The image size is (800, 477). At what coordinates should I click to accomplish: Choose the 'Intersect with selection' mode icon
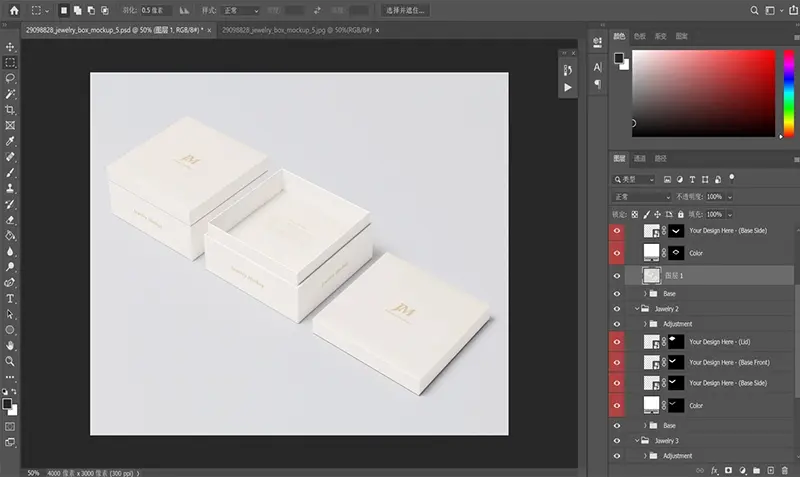(x=105, y=10)
